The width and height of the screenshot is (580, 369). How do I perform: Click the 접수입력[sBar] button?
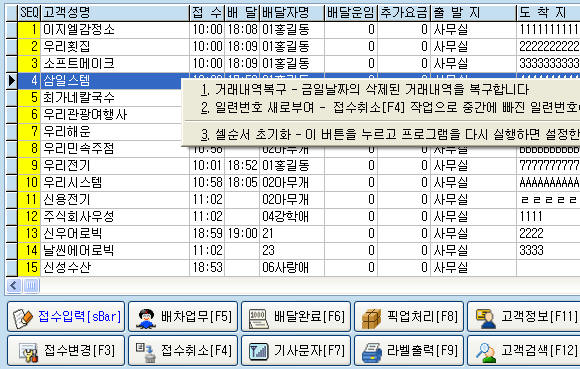click(66, 316)
